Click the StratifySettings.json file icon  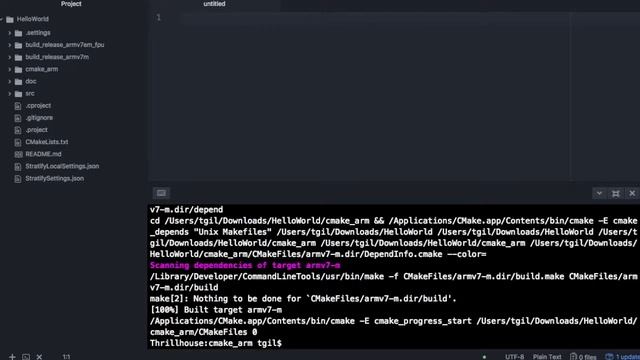click(x=18, y=179)
